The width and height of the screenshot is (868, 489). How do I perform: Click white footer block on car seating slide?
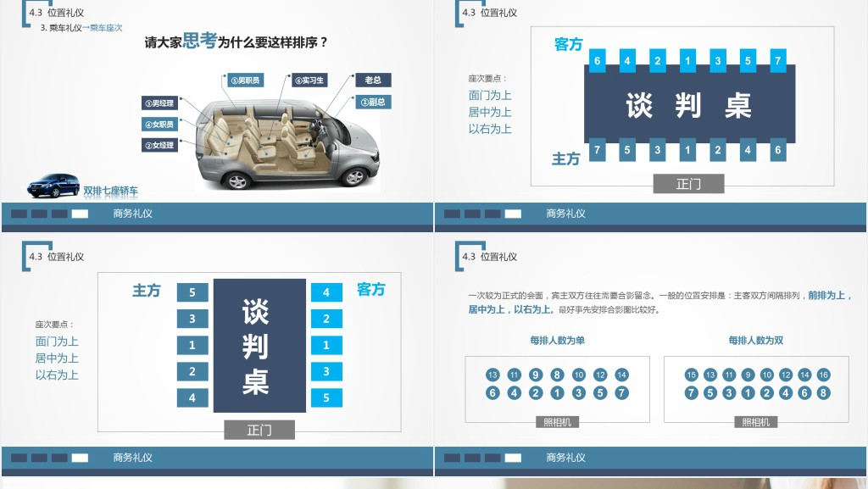(x=80, y=214)
